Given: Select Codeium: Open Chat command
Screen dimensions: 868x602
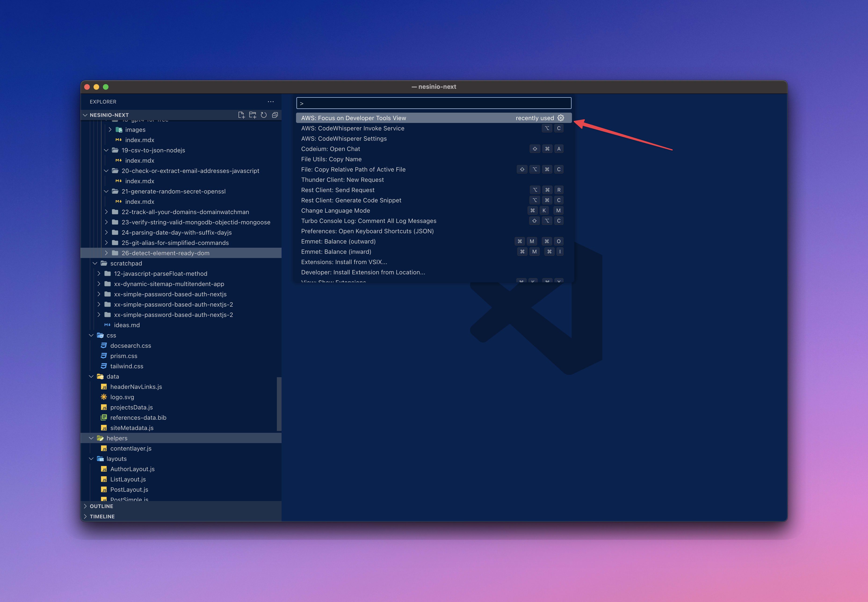Looking at the screenshot, I should pos(434,149).
